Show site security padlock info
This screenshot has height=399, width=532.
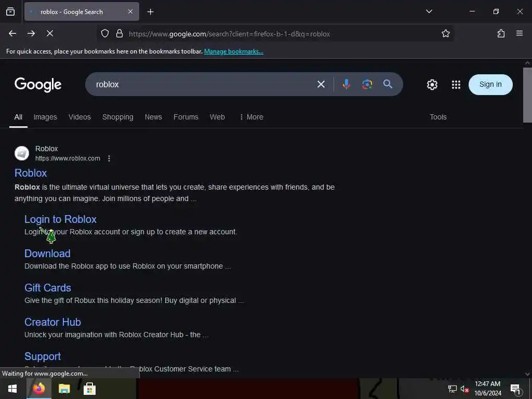(119, 34)
